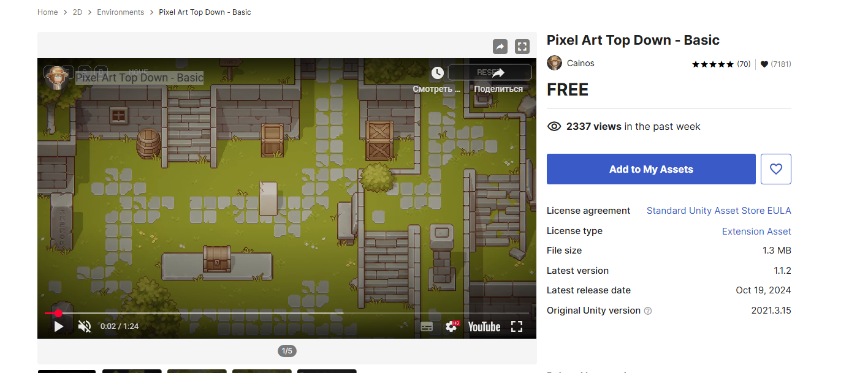Toggle video subtitles

tap(427, 327)
